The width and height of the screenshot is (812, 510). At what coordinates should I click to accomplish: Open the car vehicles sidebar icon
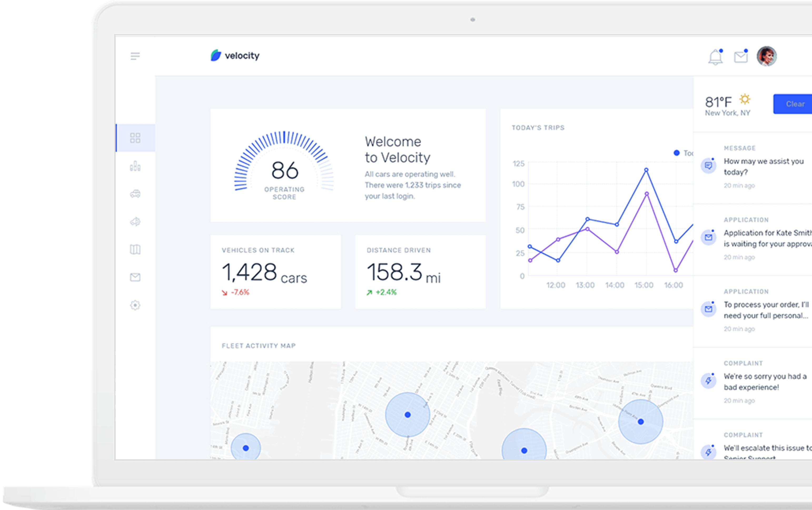(x=135, y=194)
